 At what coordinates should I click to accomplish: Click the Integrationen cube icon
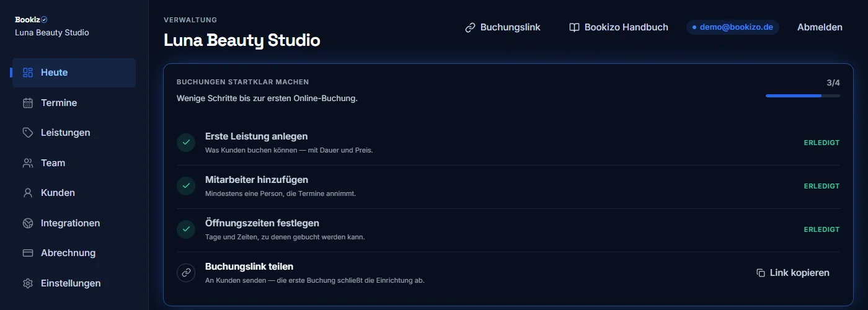coord(28,223)
